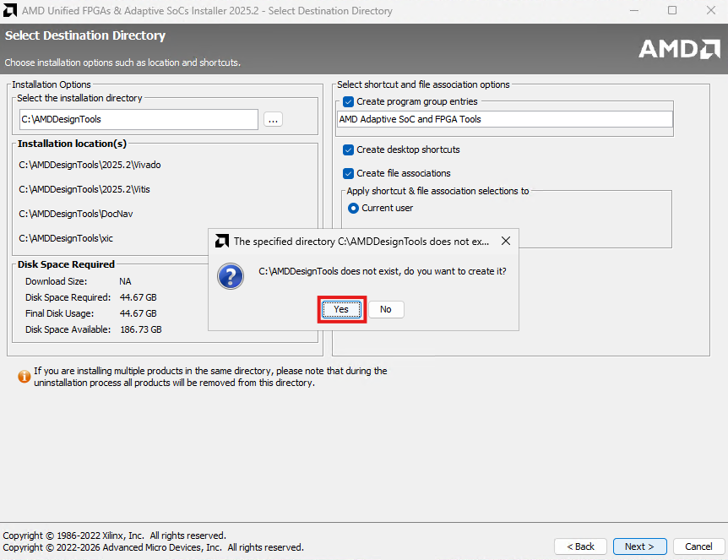Toggle Create program group entries checkbox
This screenshot has width=728, height=560.
(348, 101)
